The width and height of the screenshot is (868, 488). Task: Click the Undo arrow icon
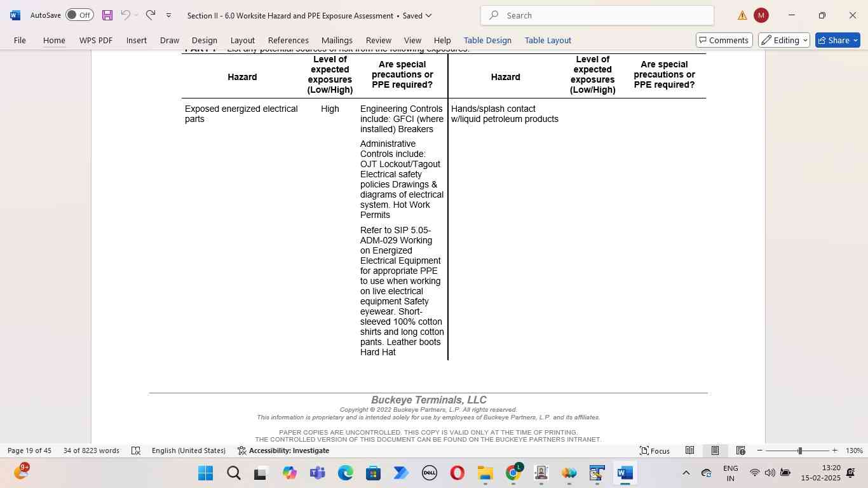coord(125,15)
